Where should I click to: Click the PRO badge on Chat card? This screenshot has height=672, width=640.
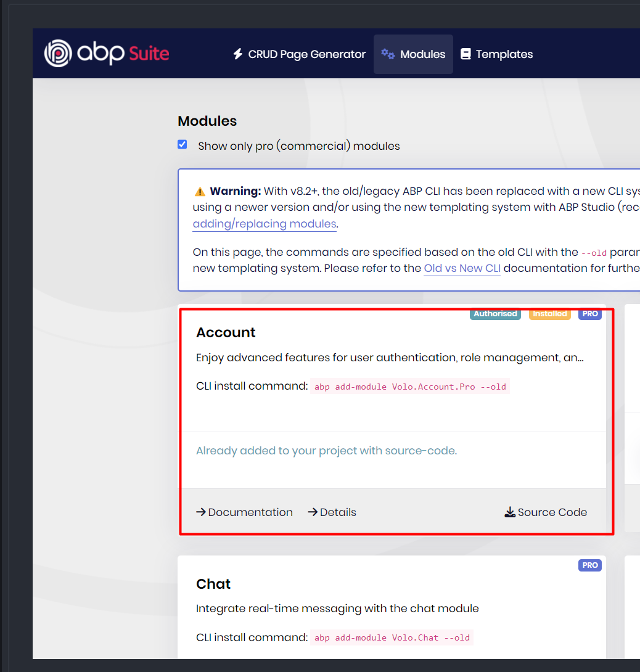tap(590, 565)
